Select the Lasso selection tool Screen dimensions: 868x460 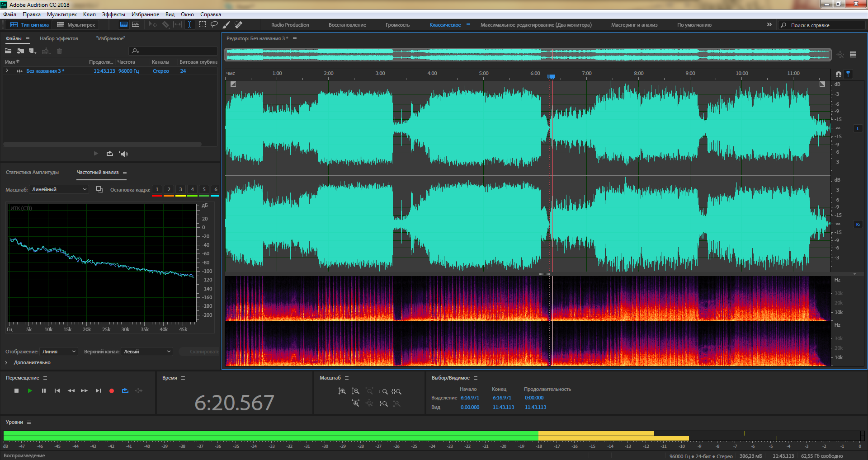214,25
